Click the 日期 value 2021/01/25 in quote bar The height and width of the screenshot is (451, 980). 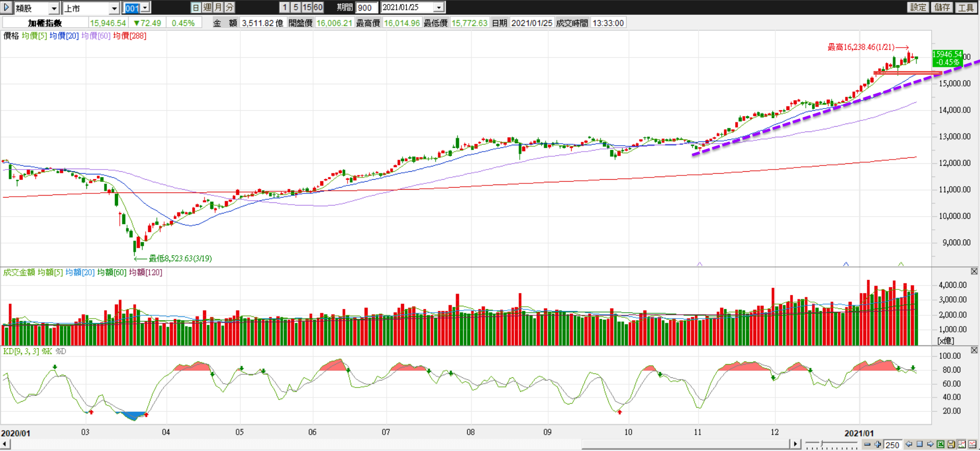click(532, 23)
